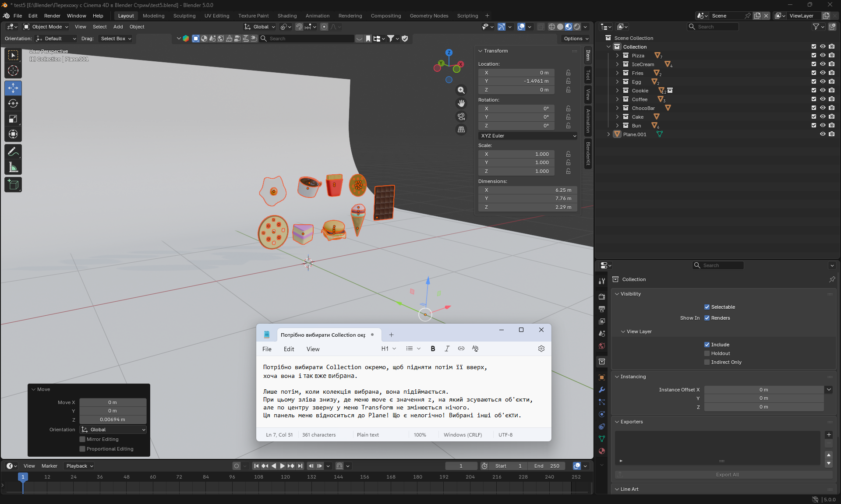
Task: Expand the Coffee collection in the outliner
Action: pos(617,99)
